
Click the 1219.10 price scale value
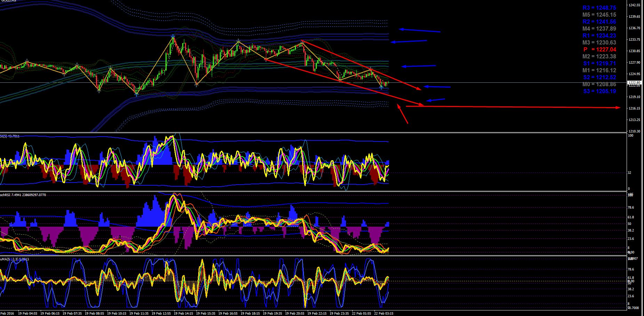tap(634, 97)
